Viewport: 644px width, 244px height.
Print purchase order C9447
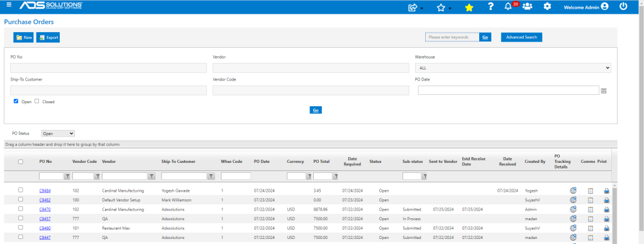point(607,238)
